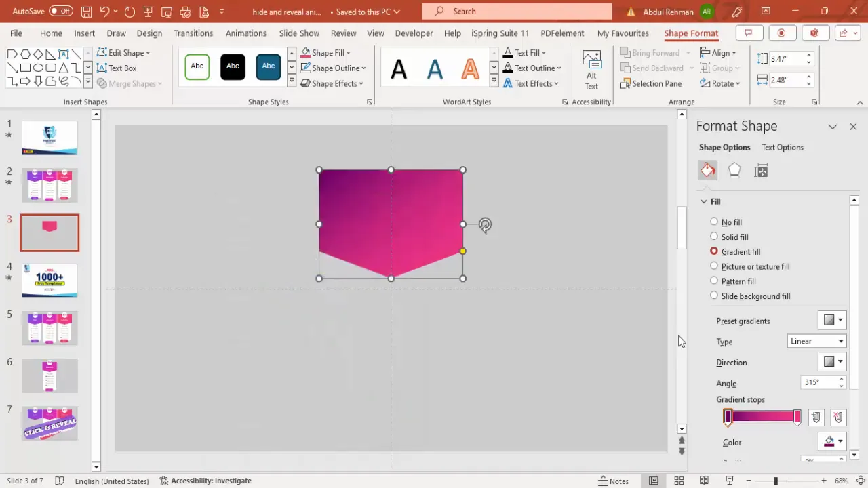Select slide 7 Click & Reveal thumbnail

(x=50, y=423)
